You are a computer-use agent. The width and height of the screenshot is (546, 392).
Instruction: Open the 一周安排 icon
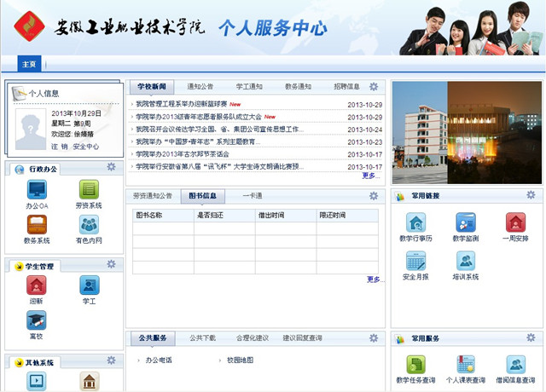pyautogui.click(x=516, y=222)
